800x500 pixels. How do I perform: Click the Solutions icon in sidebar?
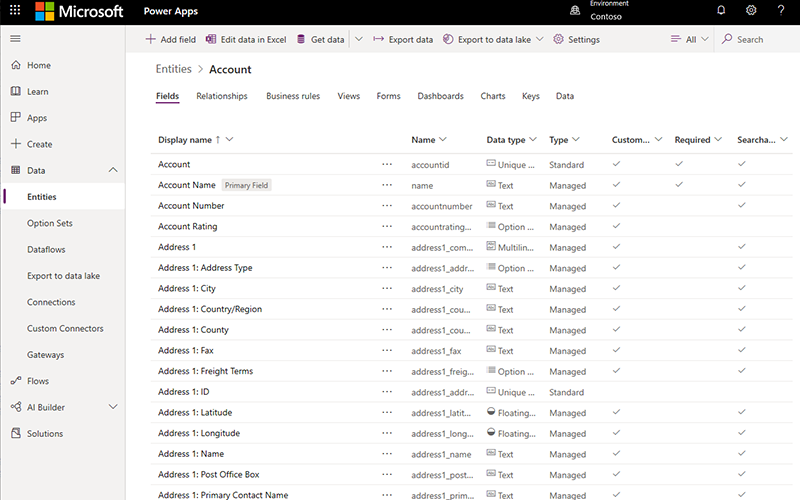coord(16,433)
